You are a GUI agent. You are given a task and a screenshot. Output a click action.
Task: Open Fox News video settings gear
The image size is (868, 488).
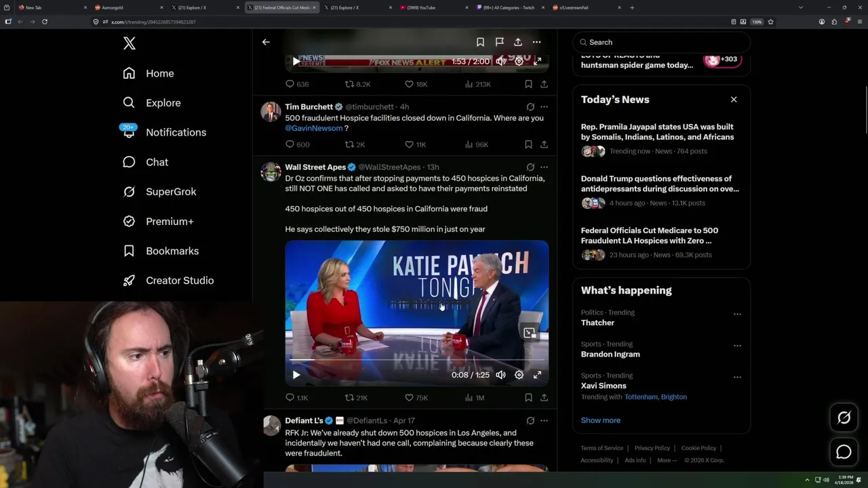click(x=519, y=62)
